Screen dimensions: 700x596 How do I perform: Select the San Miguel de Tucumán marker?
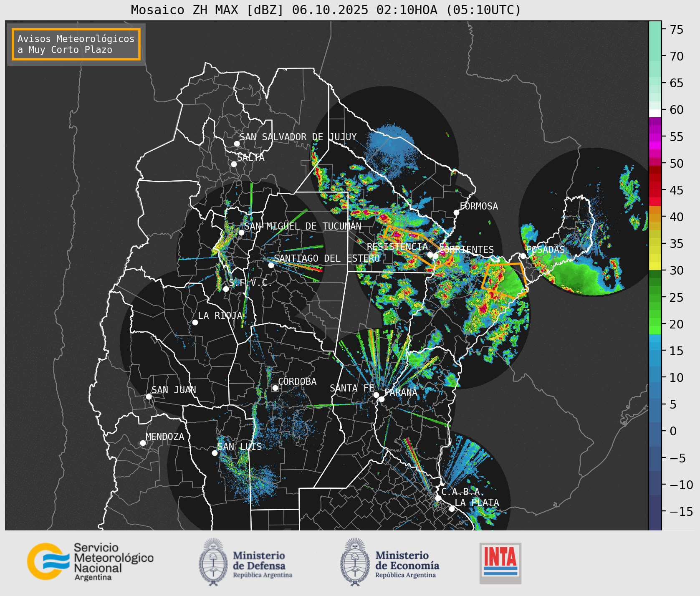(x=241, y=232)
